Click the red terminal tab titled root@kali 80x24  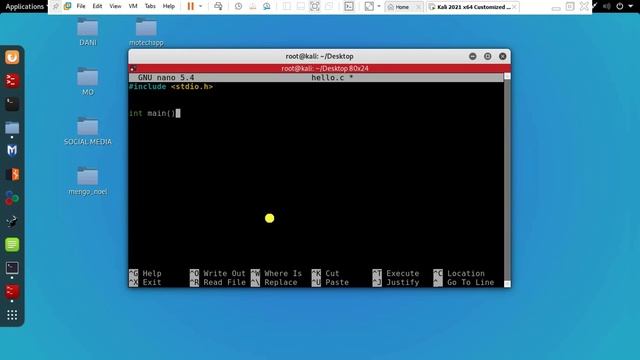click(320, 68)
